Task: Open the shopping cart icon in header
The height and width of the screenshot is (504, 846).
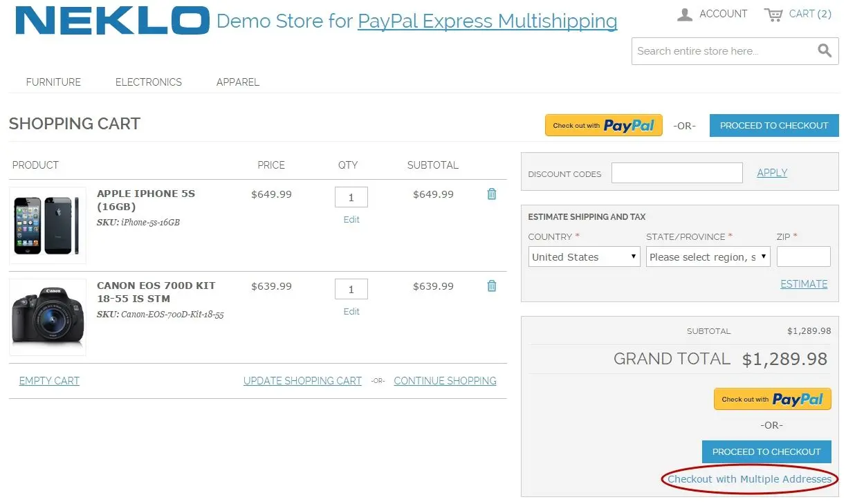Action: [x=773, y=15]
